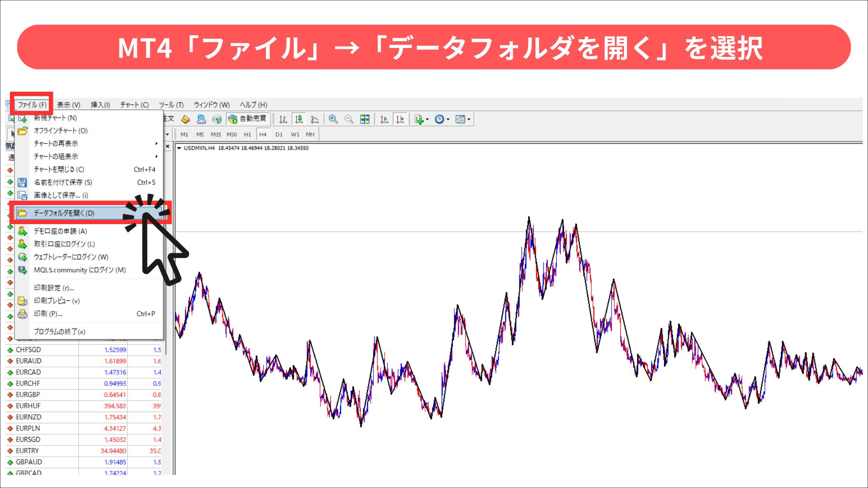868x488 pixels.
Task: Choose オフラインチャート (O) menu entry
Action: click(89, 131)
